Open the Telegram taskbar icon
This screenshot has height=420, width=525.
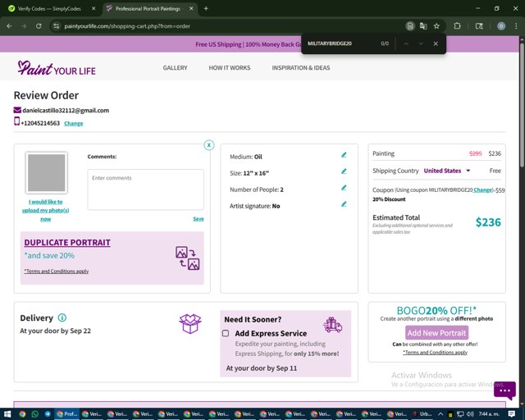[48, 414]
